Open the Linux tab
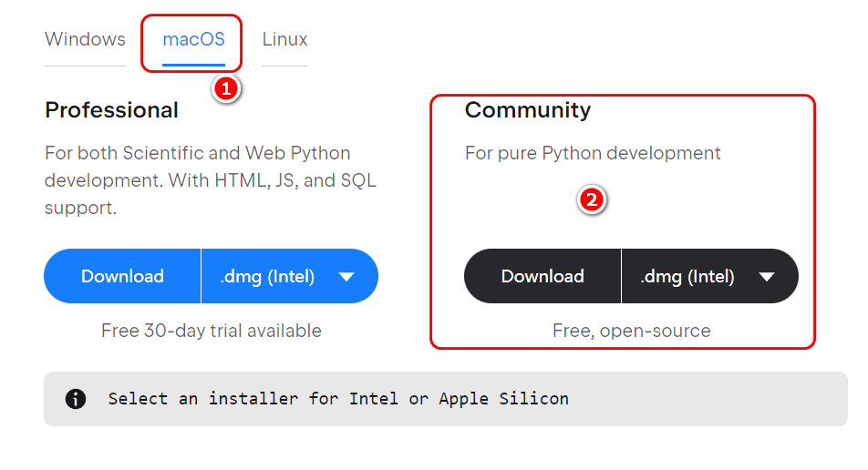 tap(284, 39)
